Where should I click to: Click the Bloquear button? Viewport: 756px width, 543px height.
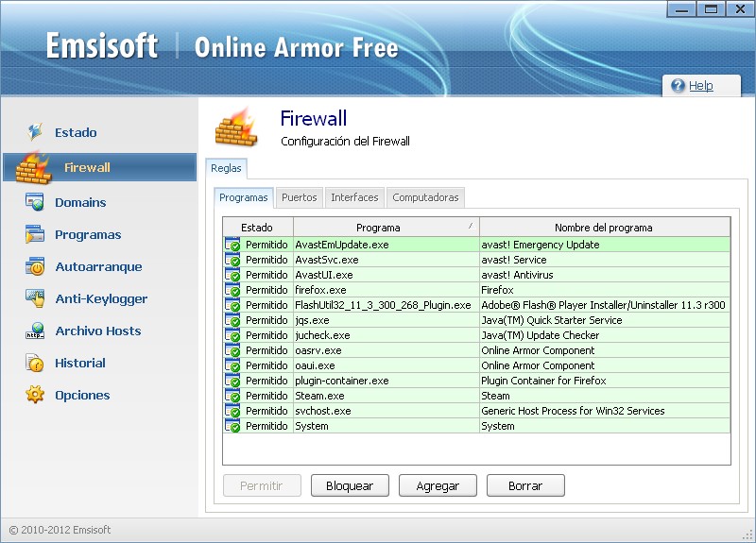pyautogui.click(x=350, y=485)
